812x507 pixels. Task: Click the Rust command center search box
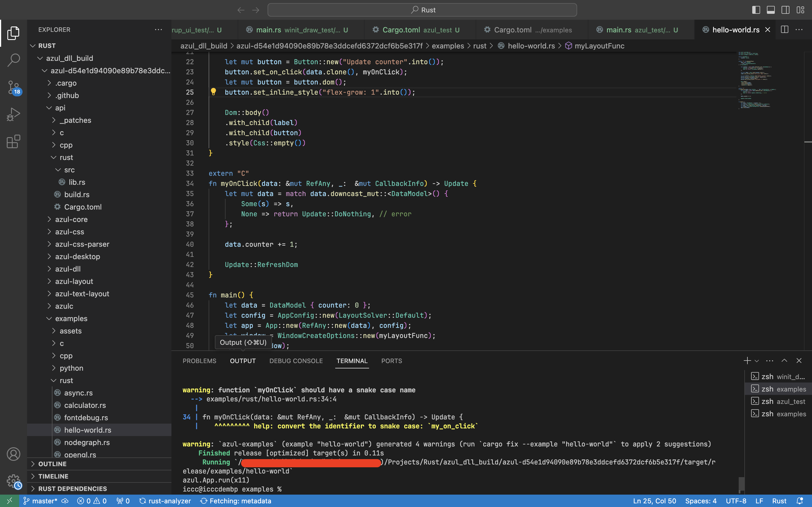(x=422, y=10)
